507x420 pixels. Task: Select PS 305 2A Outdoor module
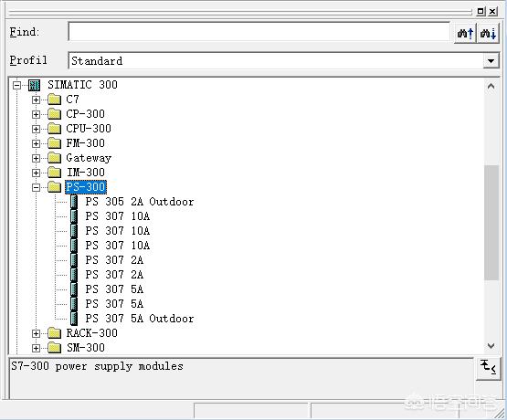(x=140, y=202)
